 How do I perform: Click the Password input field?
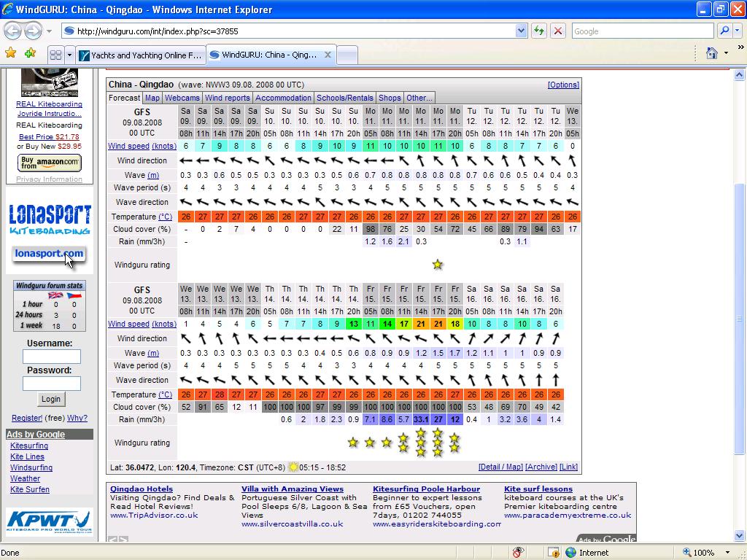[x=52, y=384]
